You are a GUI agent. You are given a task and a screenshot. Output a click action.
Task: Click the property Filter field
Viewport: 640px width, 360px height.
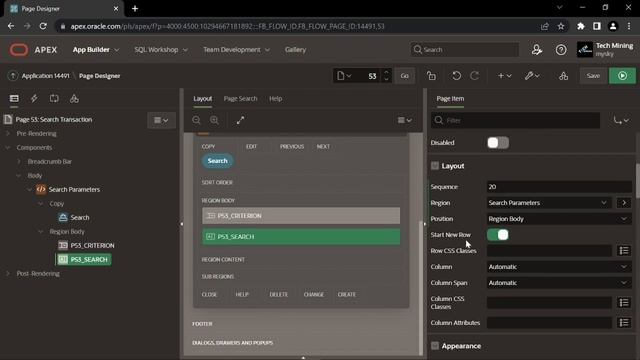pyautogui.click(x=516, y=120)
